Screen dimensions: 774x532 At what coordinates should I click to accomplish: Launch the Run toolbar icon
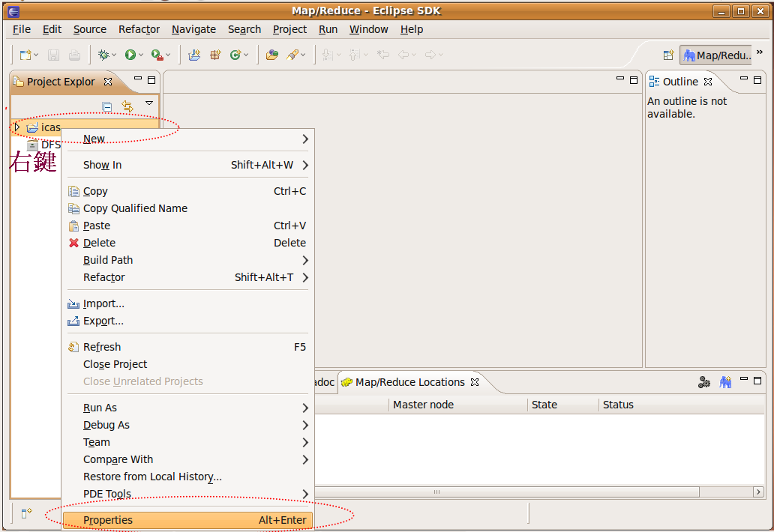point(131,54)
